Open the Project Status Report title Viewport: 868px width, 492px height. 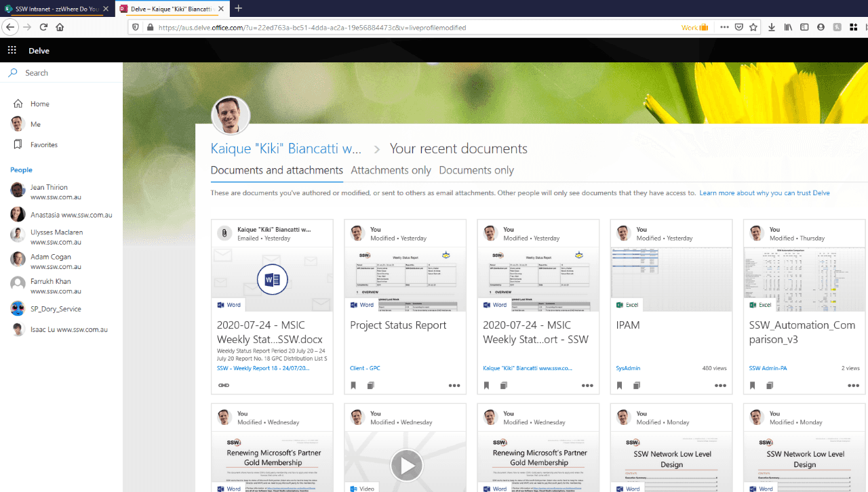click(398, 325)
